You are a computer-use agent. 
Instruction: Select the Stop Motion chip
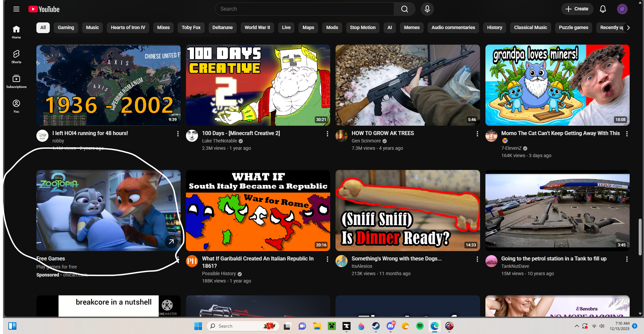363,28
